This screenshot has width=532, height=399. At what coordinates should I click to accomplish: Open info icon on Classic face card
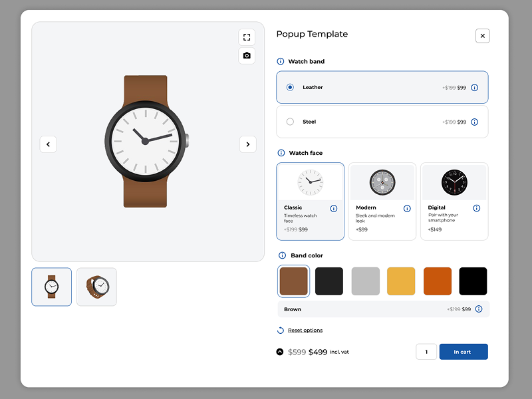[x=334, y=208]
